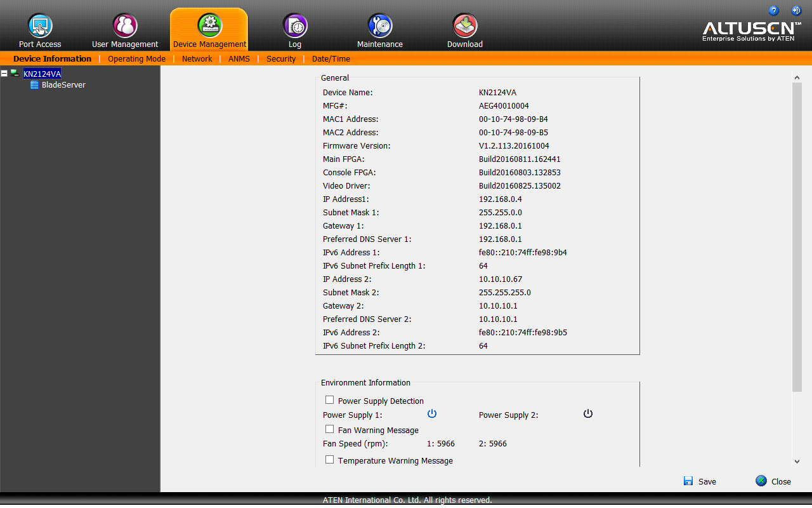This screenshot has height=508, width=812.
Task: Collapse the KN2124VA tree node
Action: [x=4, y=74]
